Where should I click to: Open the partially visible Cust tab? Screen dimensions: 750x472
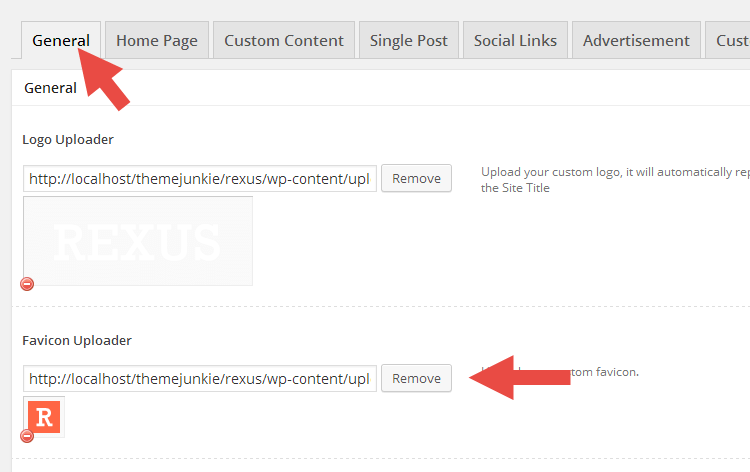728,40
